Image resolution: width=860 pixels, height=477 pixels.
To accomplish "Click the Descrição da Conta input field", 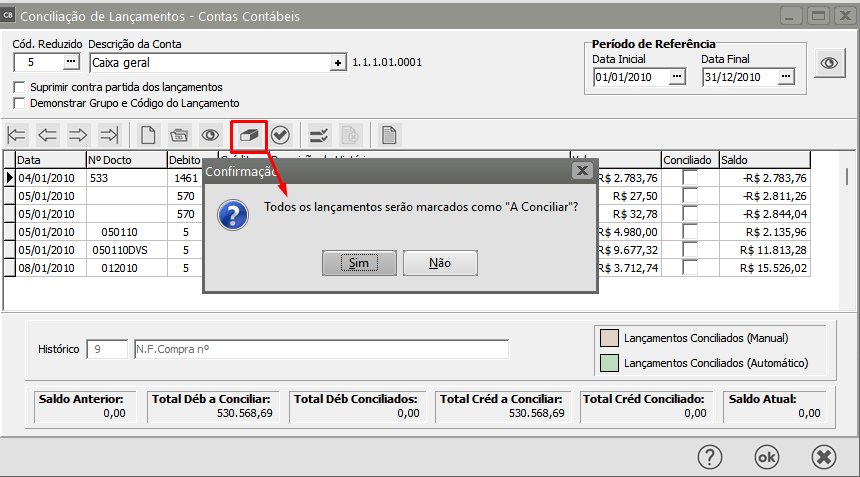I will pos(209,62).
